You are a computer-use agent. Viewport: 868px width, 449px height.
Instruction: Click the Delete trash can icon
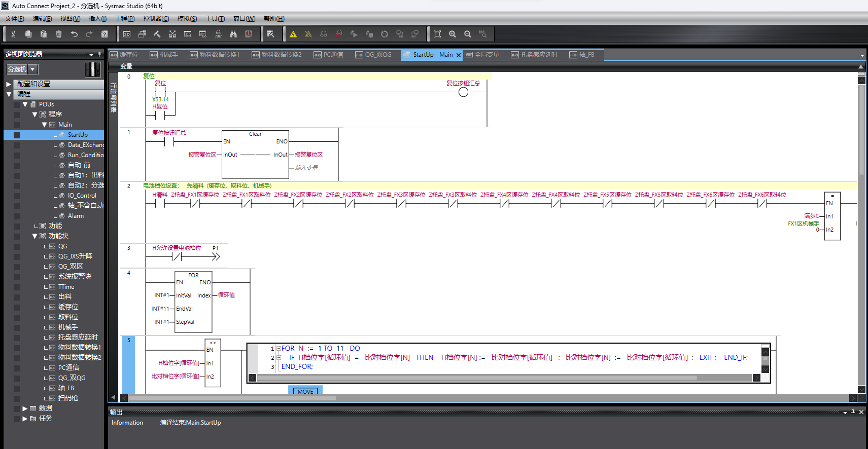59,34
